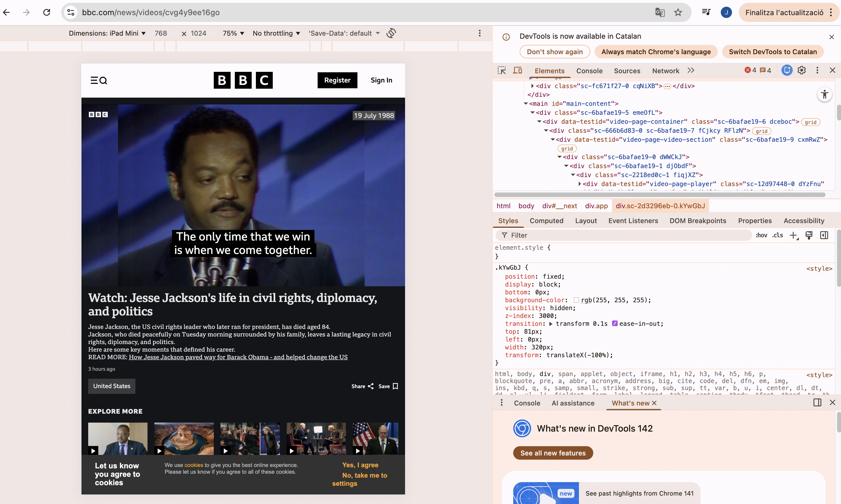Viewport: 841px width, 504px height.
Task: Toggle the device toolbar icon
Action: click(517, 70)
